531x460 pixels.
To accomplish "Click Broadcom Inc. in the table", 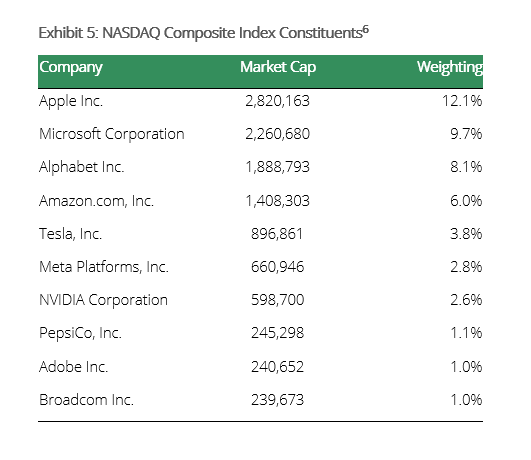I will pyautogui.click(x=86, y=400).
